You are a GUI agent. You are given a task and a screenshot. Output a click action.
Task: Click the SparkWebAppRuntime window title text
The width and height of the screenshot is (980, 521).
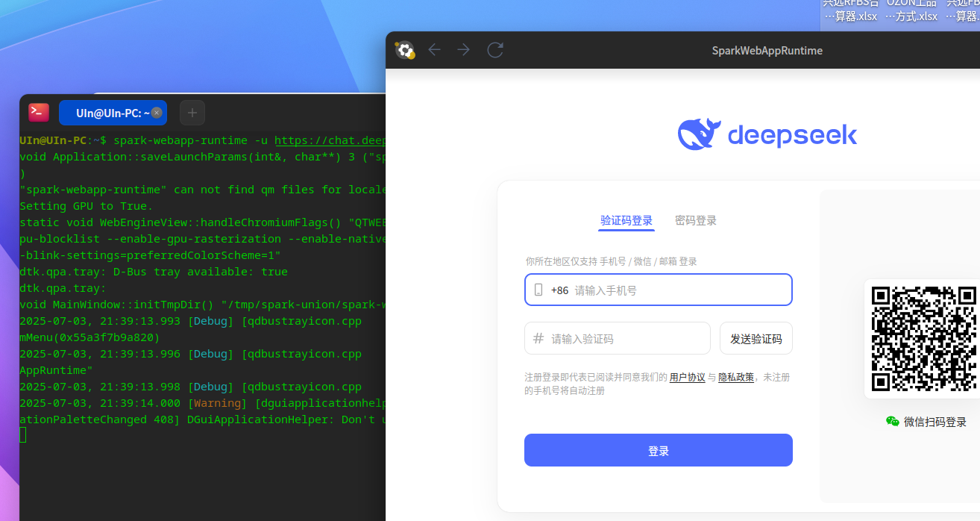coord(767,51)
